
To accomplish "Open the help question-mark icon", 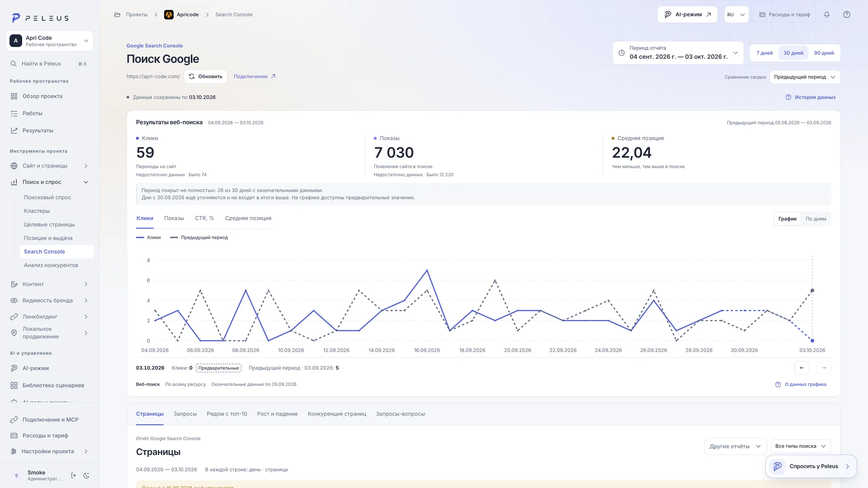I will (846, 14).
